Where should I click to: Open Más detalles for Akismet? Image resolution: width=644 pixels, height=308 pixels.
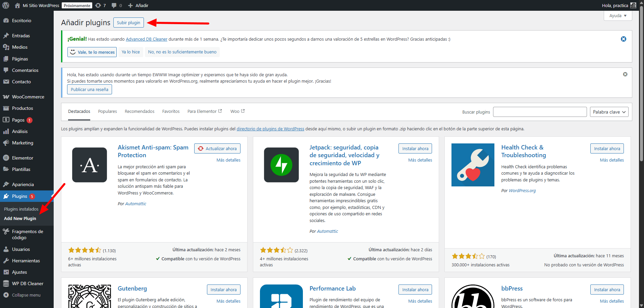click(228, 160)
